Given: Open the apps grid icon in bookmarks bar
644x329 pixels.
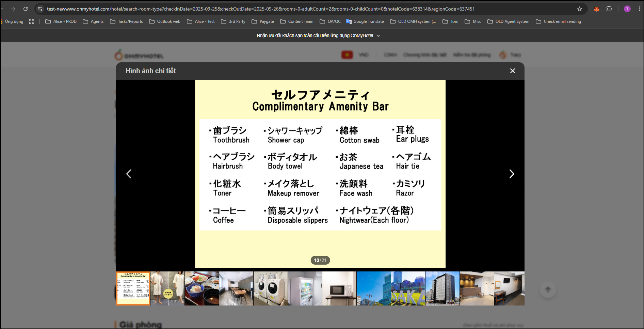Looking at the screenshot, I should (x=32, y=21).
